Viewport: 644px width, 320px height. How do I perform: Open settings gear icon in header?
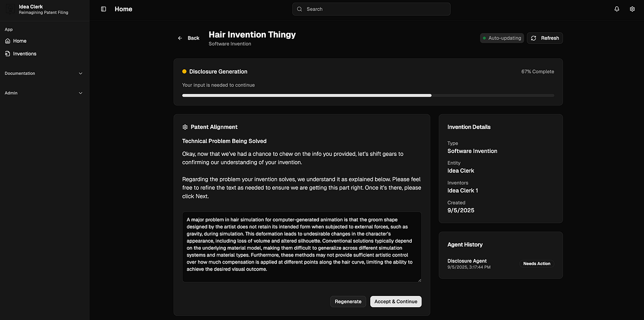pos(632,9)
